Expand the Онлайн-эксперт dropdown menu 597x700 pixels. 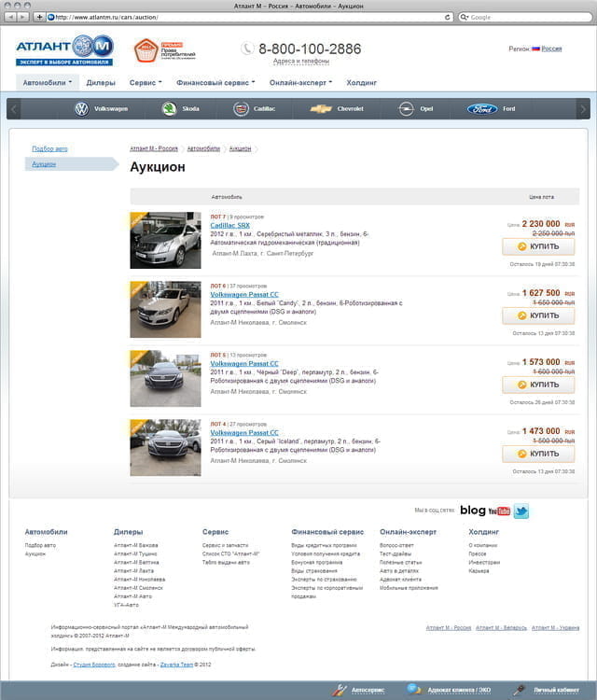[x=300, y=82]
